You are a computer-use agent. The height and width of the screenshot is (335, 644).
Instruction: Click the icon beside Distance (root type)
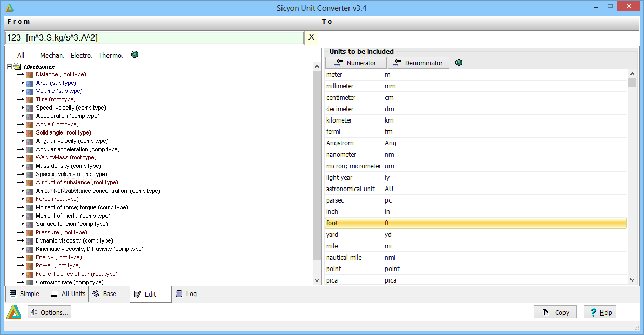[x=30, y=75]
